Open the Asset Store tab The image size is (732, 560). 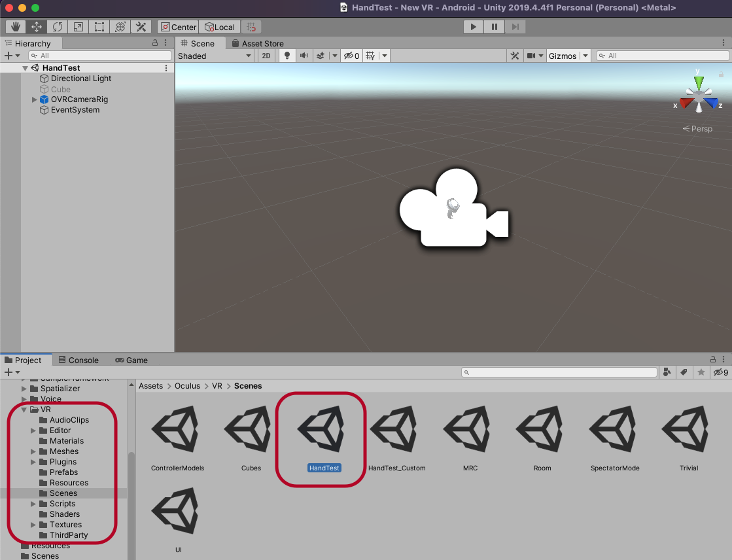258,43
